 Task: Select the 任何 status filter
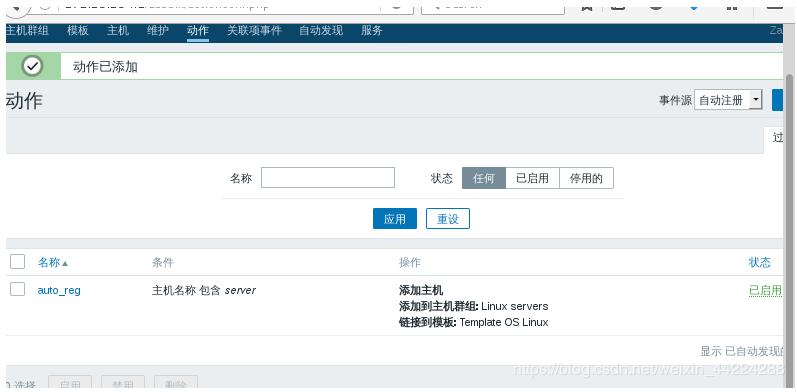coord(484,178)
